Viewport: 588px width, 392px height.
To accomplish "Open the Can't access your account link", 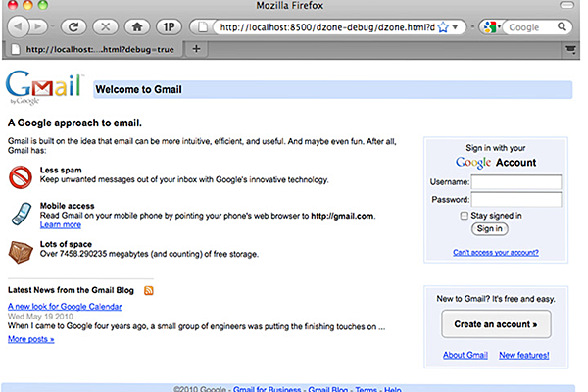I will (x=495, y=252).
